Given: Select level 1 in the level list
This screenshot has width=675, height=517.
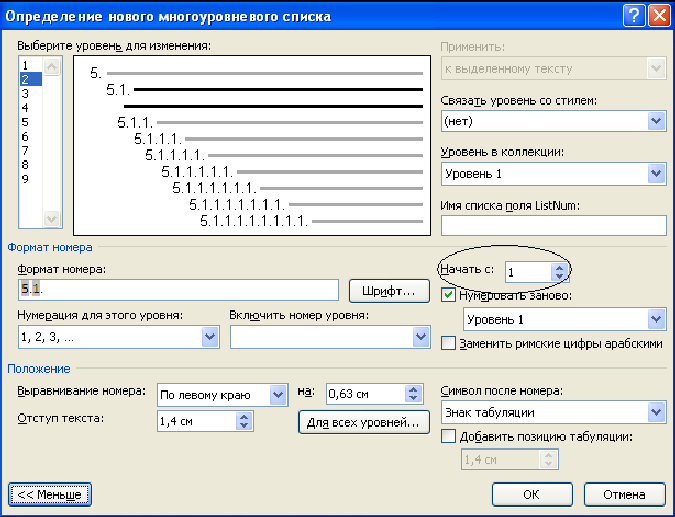Looking at the screenshot, I should [31, 65].
